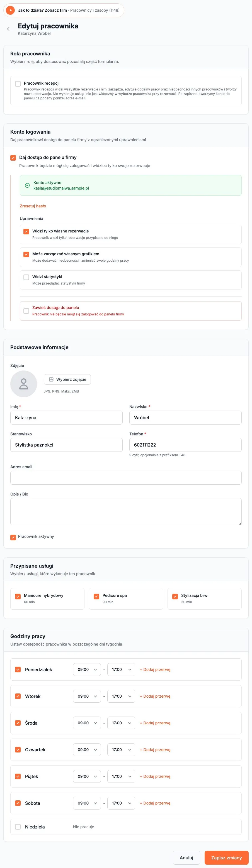The image size is (252, 868).
Task: Add a break for Piątek
Action: [155, 776]
